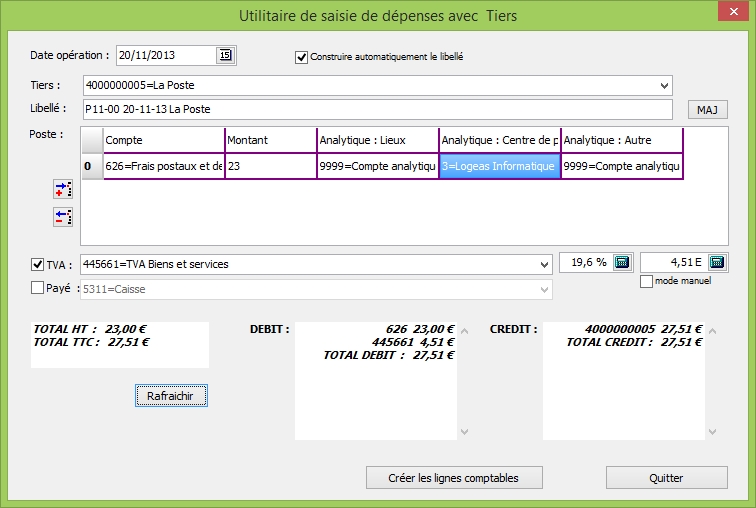Enable the Payé checkbox
The width and height of the screenshot is (756, 508).
click(38, 288)
